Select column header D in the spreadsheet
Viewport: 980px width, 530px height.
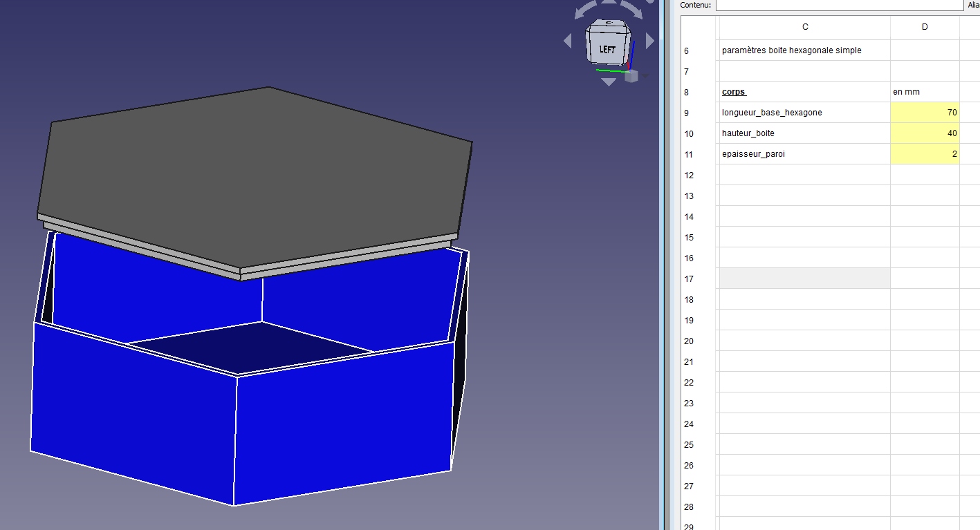coord(924,27)
